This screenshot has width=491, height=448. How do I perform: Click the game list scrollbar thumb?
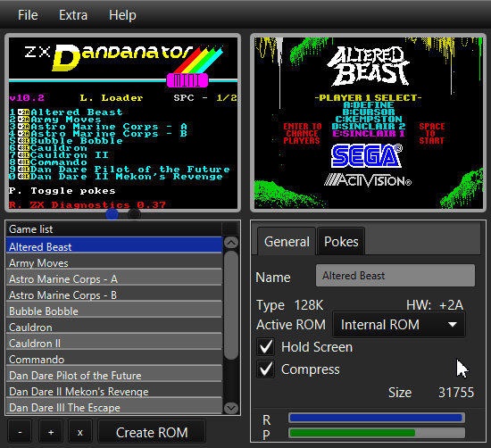(x=231, y=305)
